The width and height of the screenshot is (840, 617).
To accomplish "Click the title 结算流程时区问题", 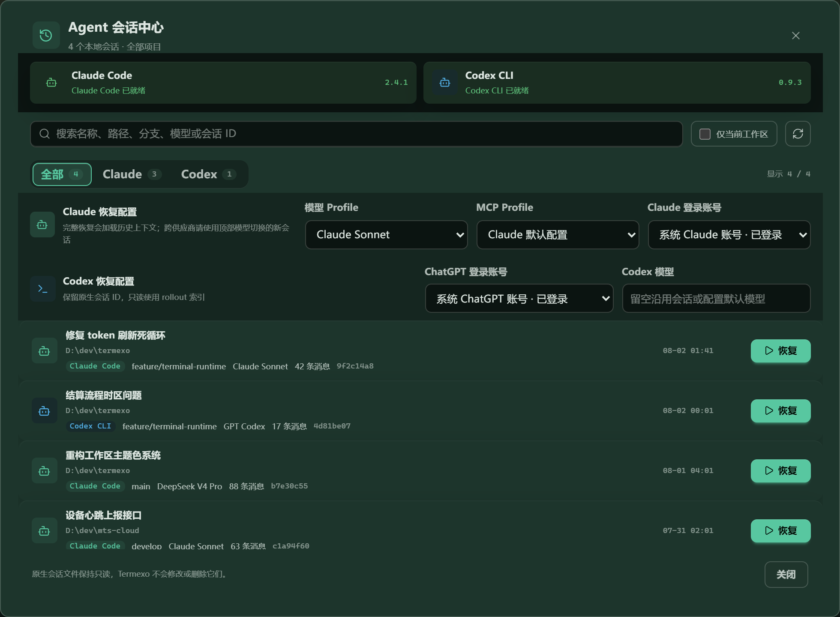I will [104, 395].
